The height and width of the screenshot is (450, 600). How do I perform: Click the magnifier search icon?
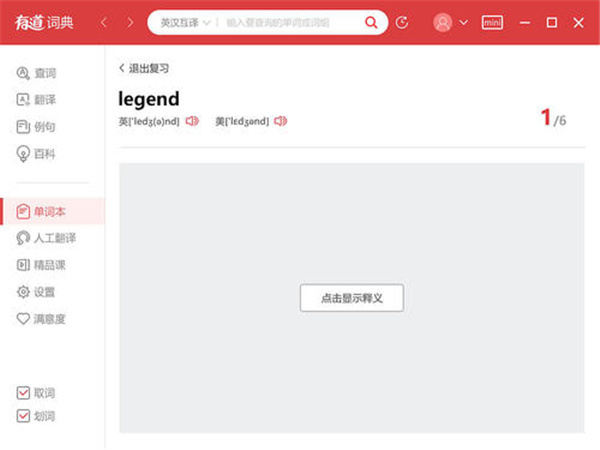tap(371, 23)
